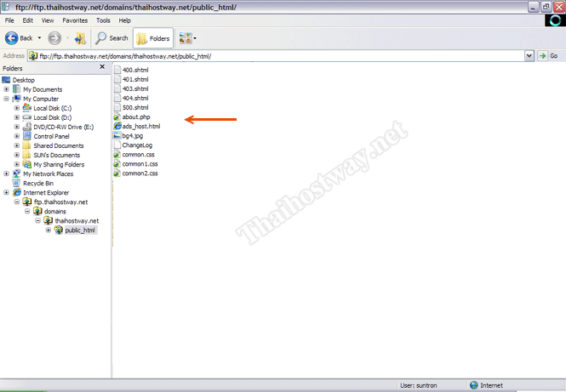Select public_html in the folder tree
Viewport: 566px width, 392px height.
point(80,230)
